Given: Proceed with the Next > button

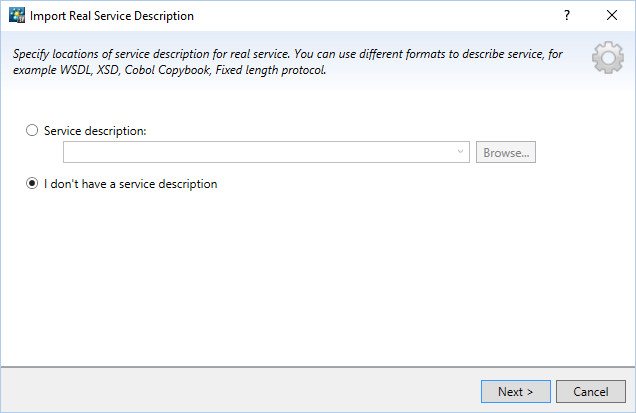Looking at the screenshot, I should pyautogui.click(x=515, y=392).
